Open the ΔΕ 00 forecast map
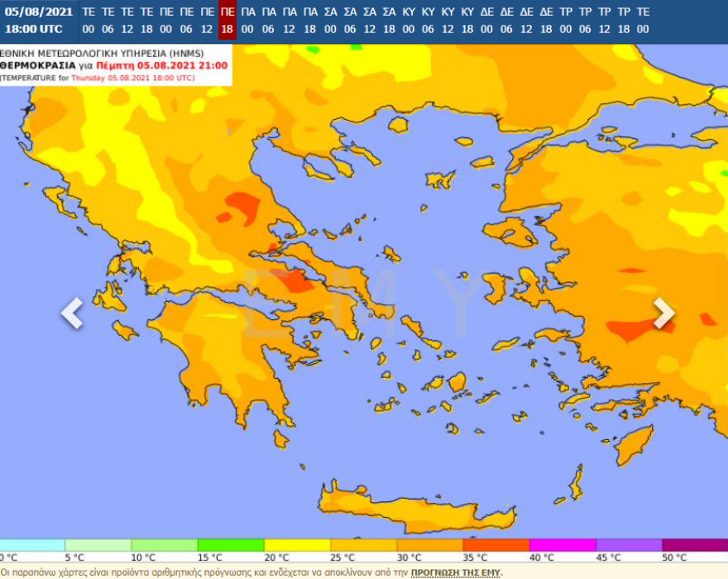The width and height of the screenshot is (728, 579). 487,21
